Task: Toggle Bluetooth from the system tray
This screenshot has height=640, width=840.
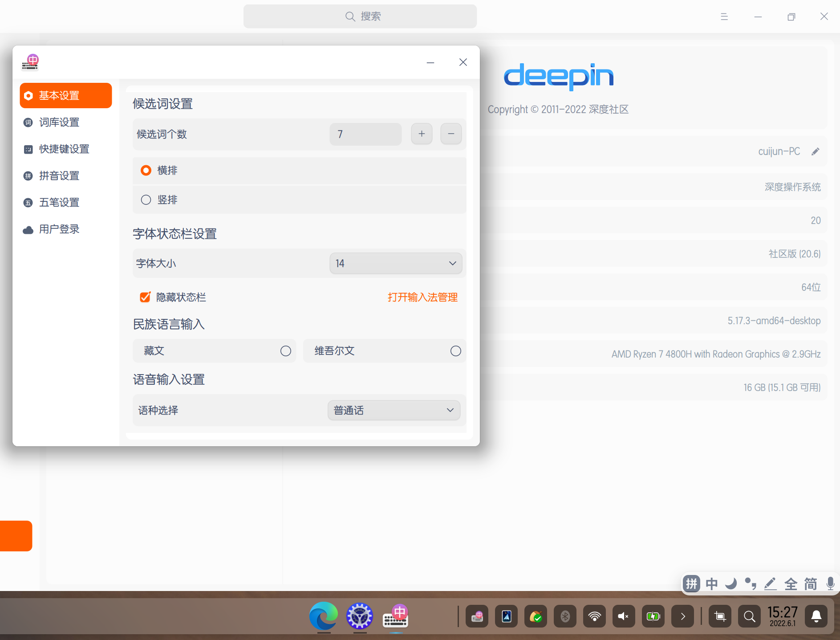Action: (565, 616)
